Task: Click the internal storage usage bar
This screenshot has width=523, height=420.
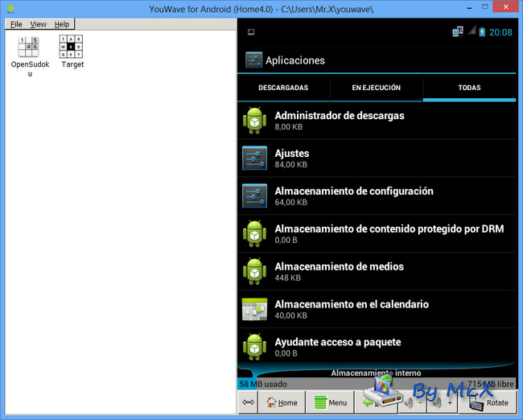Action: [377, 384]
